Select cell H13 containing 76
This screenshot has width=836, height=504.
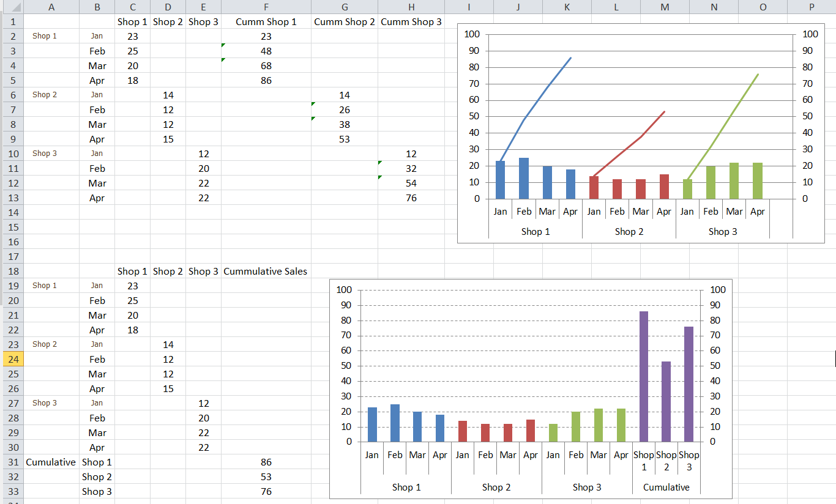[411, 198]
